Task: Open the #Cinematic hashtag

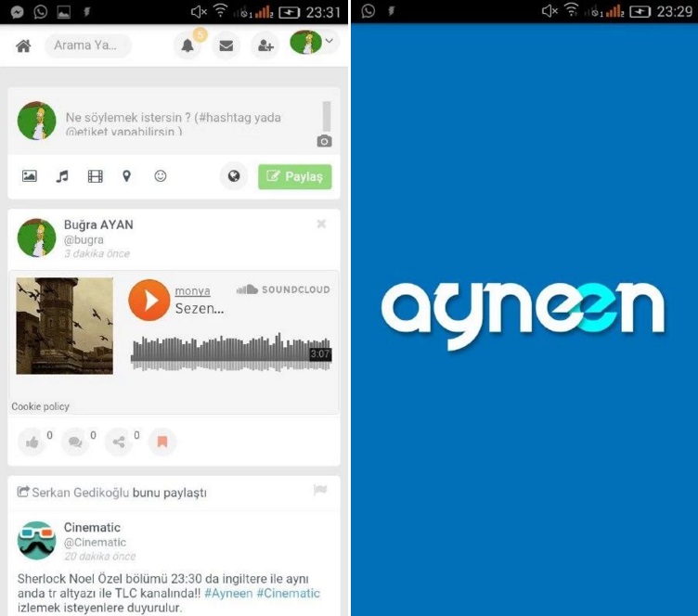Action: 289,594
